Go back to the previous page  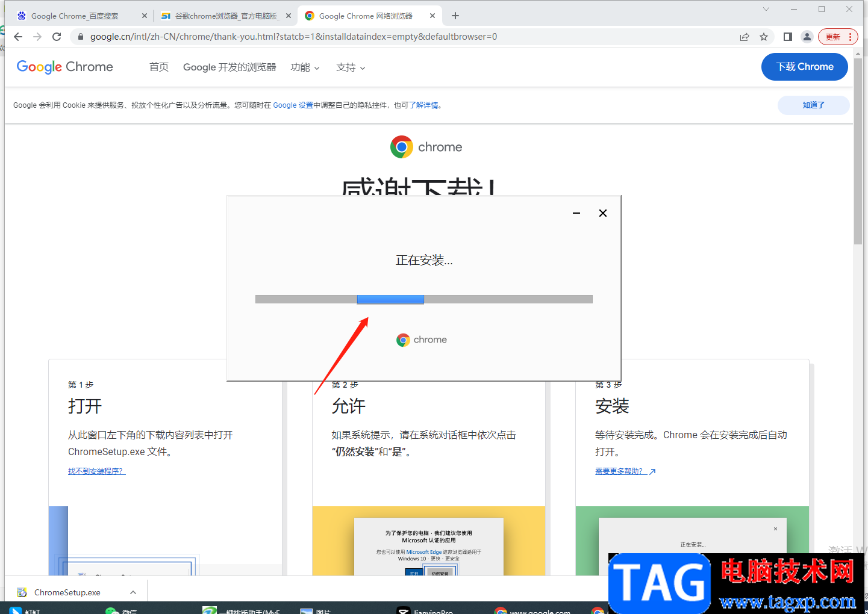18,37
